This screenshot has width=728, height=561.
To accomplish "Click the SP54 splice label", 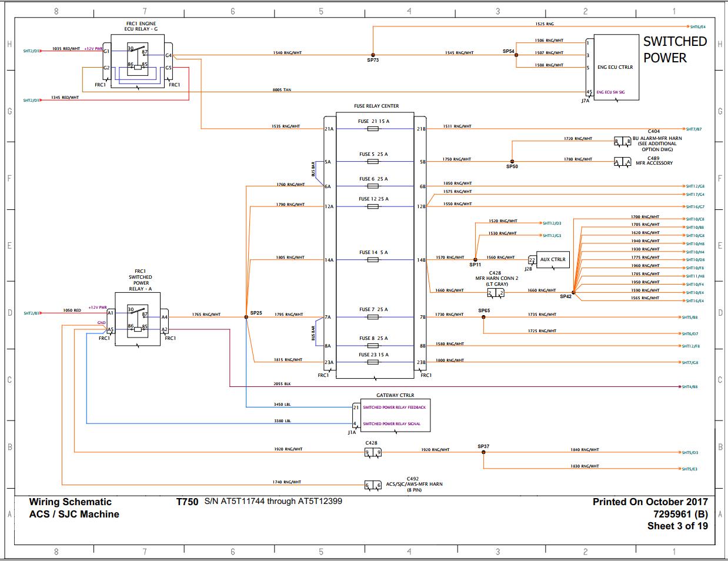I will click(508, 52).
